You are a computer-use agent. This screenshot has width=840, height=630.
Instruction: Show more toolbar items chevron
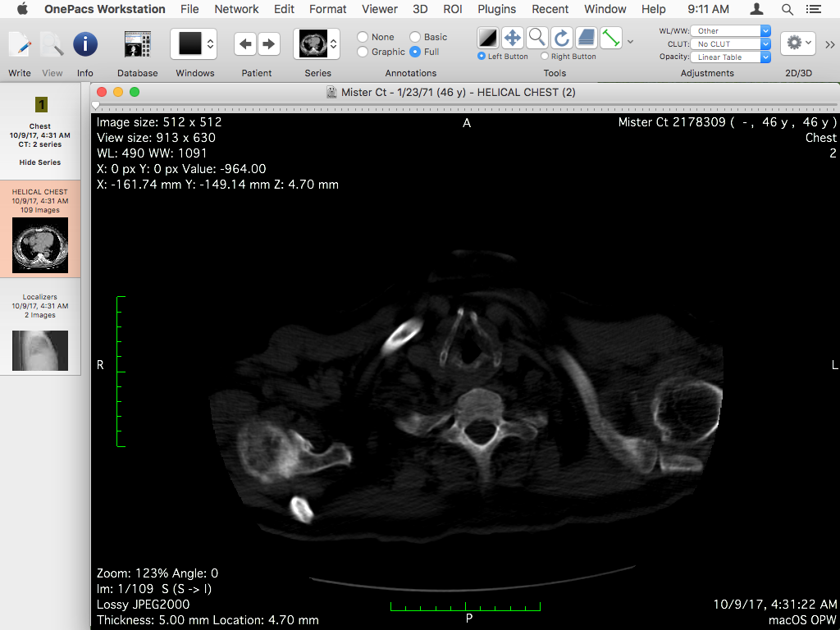pyautogui.click(x=830, y=45)
